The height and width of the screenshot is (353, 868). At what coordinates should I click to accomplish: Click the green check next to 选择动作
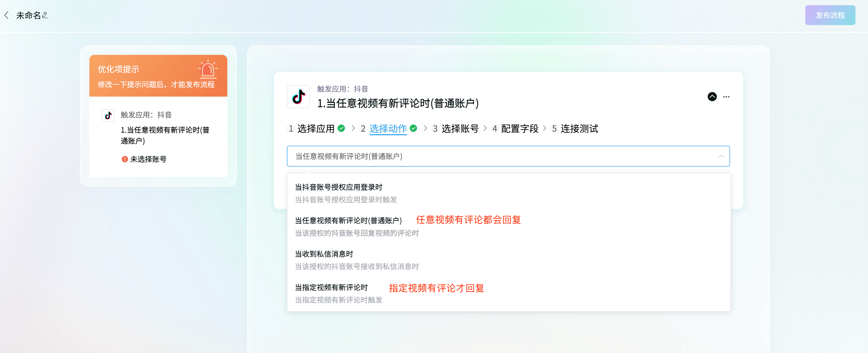pos(413,128)
